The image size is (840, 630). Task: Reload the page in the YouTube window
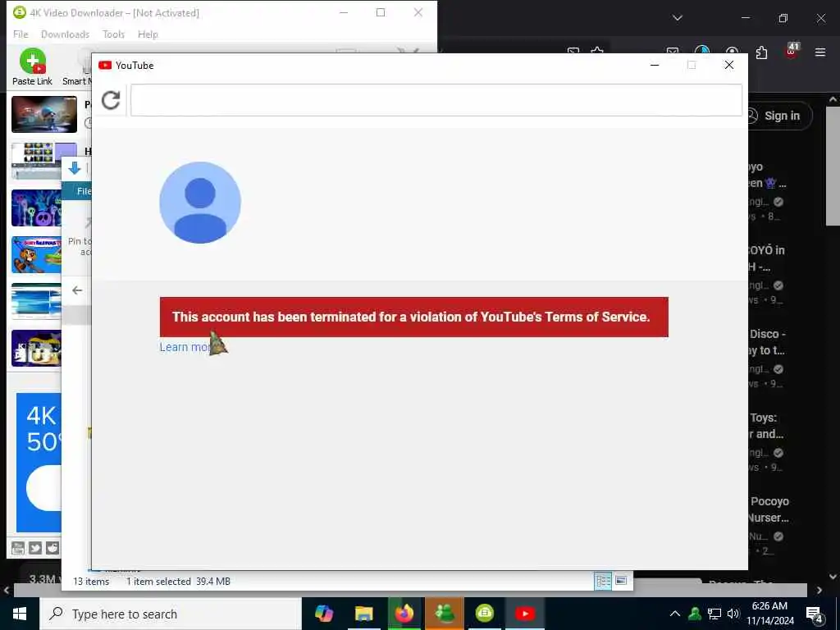pyautogui.click(x=111, y=100)
